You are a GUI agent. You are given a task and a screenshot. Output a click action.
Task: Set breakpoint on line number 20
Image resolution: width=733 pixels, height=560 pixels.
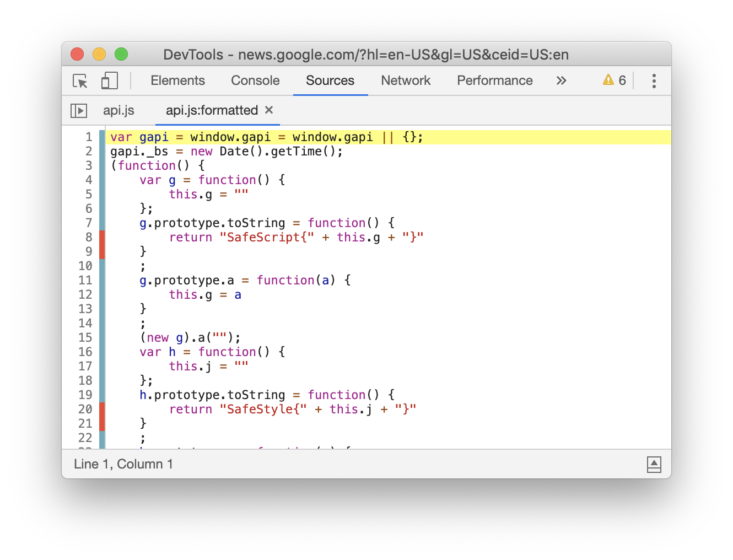tap(85, 409)
